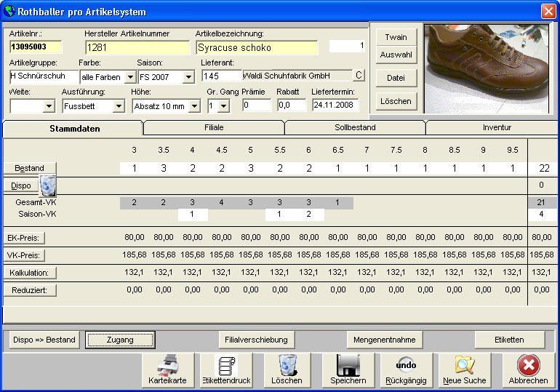
Task: Click the Etiketten button
Action: pos(509,340)
